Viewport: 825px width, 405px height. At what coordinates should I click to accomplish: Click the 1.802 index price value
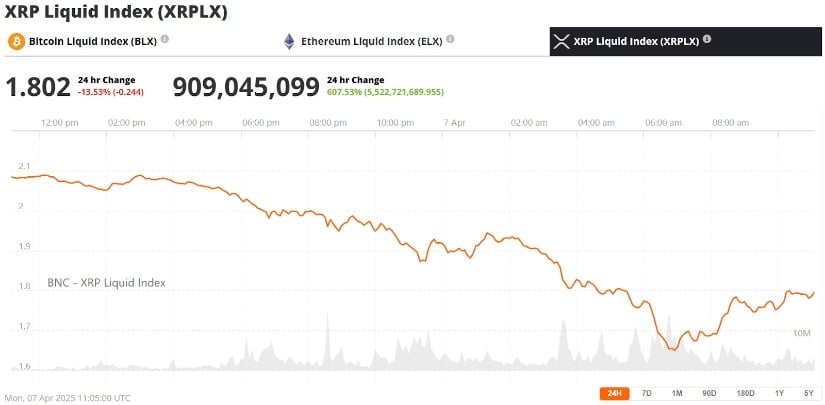point(37,87)
